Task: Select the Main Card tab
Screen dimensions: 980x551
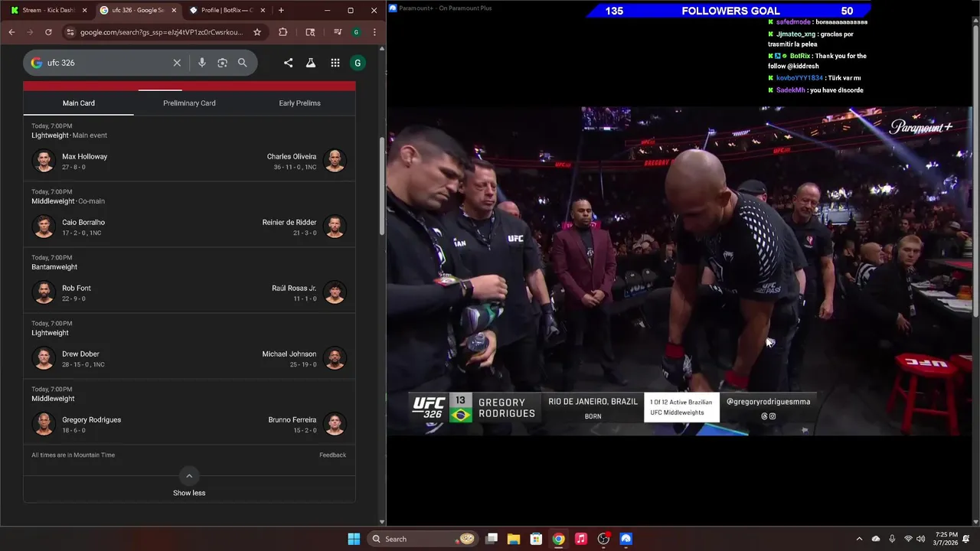Action: coord(79,103)
